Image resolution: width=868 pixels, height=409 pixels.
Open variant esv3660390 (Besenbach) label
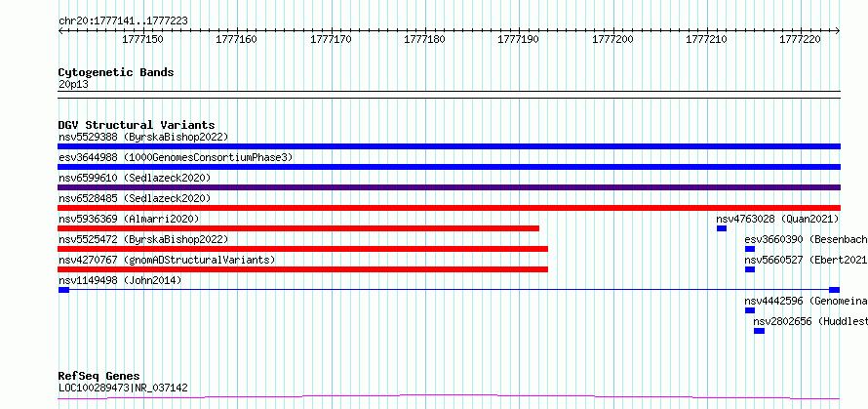pyautogui.click(x=806, y=239)
